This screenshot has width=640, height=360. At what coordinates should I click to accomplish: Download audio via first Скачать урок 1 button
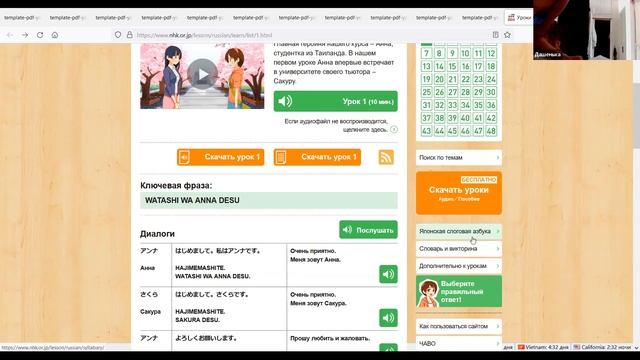tap(220, 157)
